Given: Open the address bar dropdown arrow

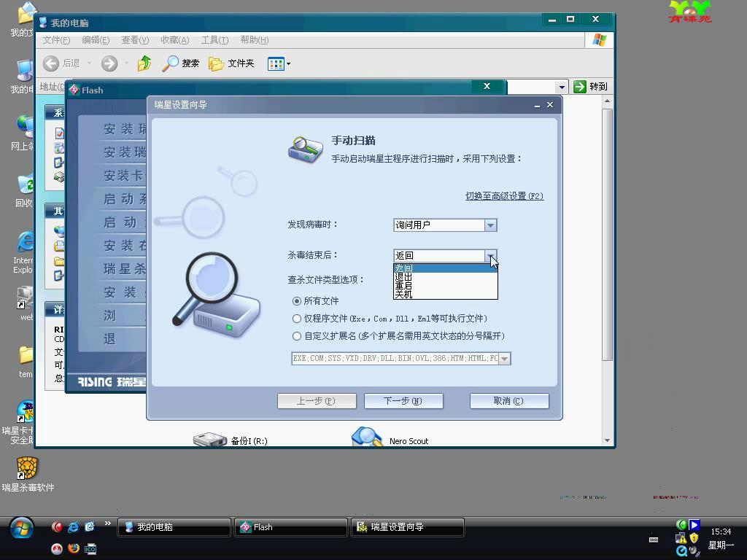Looking at the screenshot, I should point(562,87).
